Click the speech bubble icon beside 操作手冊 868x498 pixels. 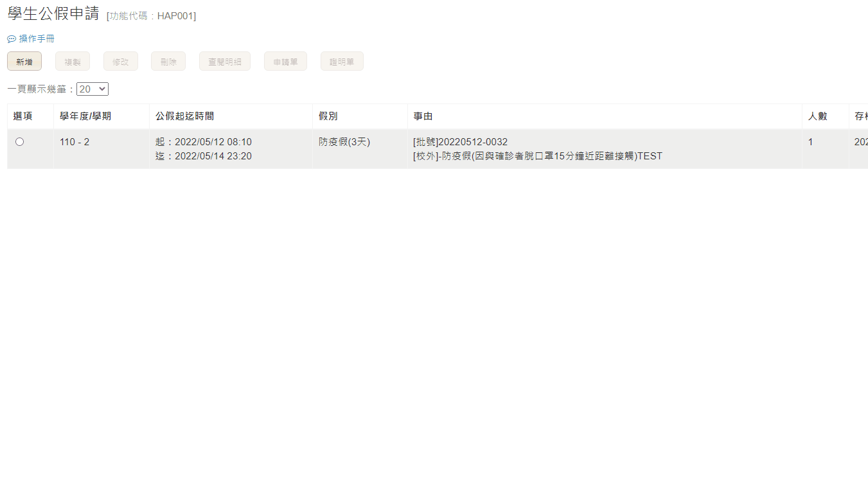tap(12, 39)
